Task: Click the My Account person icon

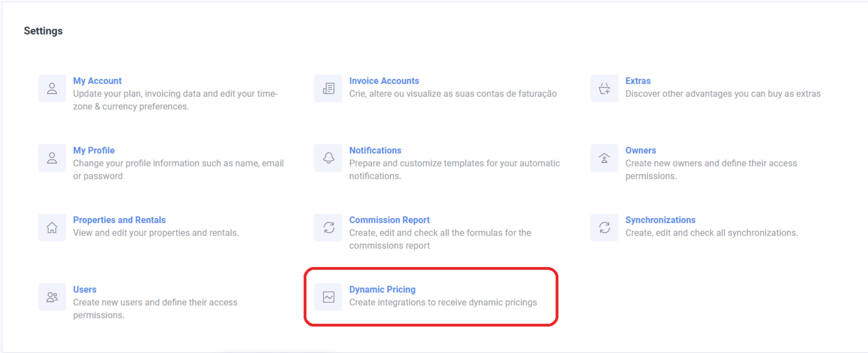Action: click(x=52, y=89)
